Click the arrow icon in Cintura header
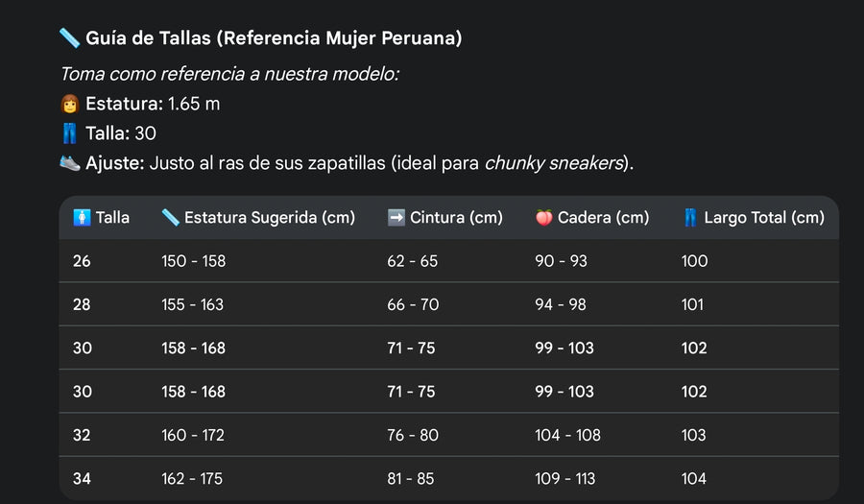This screenshot has height=504, width=864. 396,218
